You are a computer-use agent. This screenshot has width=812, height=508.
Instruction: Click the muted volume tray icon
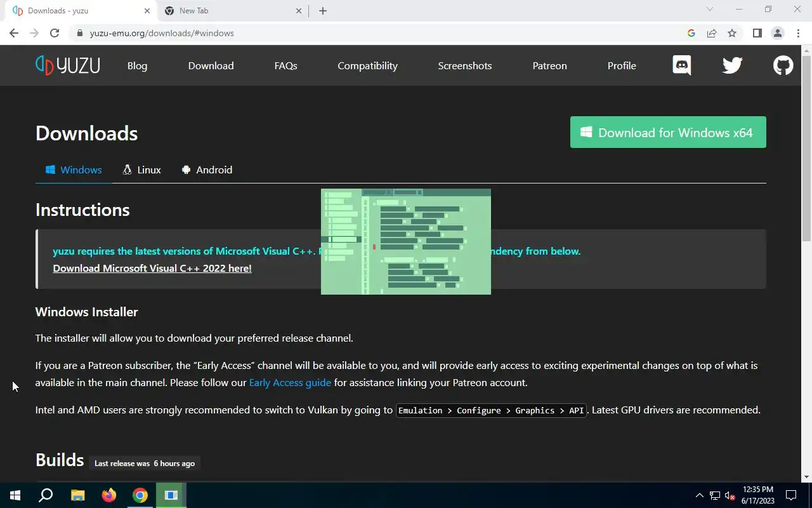click(730, 495)
